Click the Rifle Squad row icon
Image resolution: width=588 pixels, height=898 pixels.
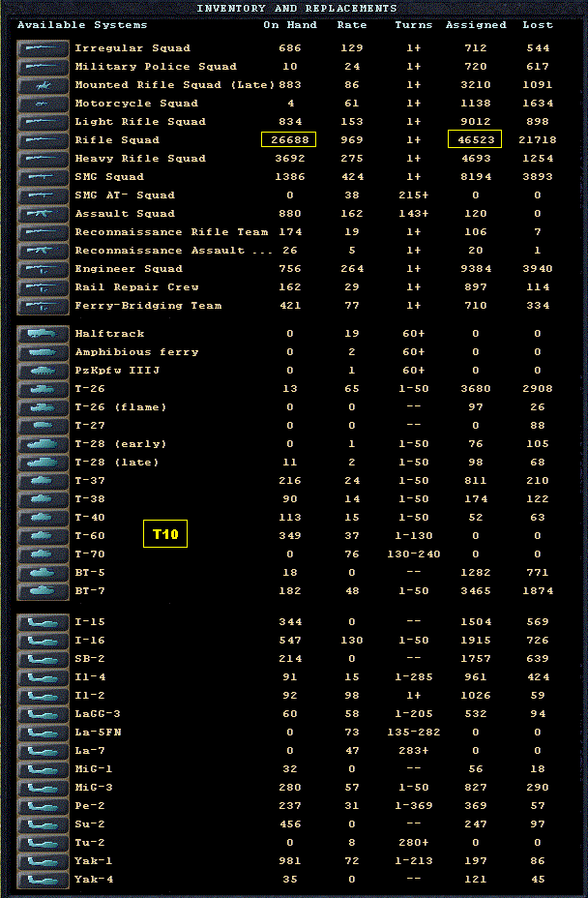coord(43,140)
